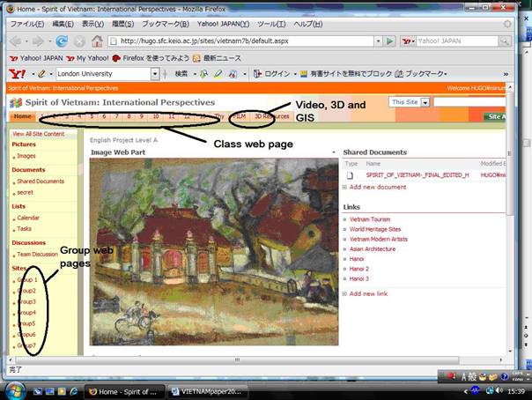Launch Internet Explorer from quick launch
This screenshot has height=400, width=532.
[x=73, y=391]
